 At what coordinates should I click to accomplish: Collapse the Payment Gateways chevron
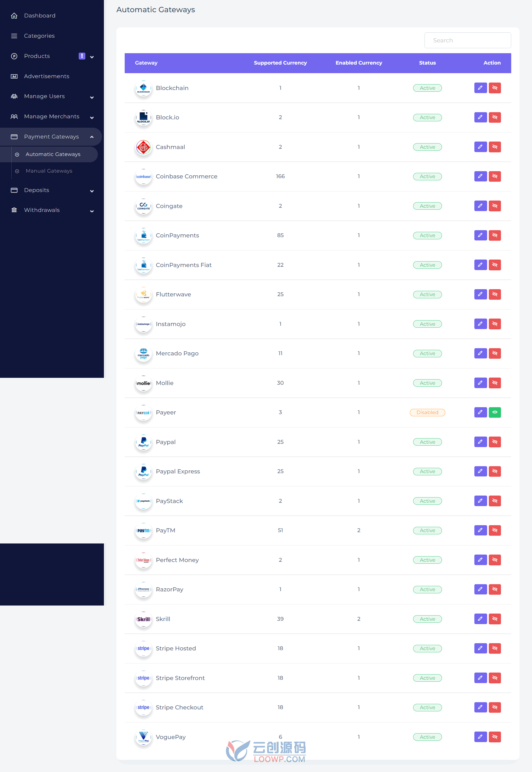(x=92, y=137)
